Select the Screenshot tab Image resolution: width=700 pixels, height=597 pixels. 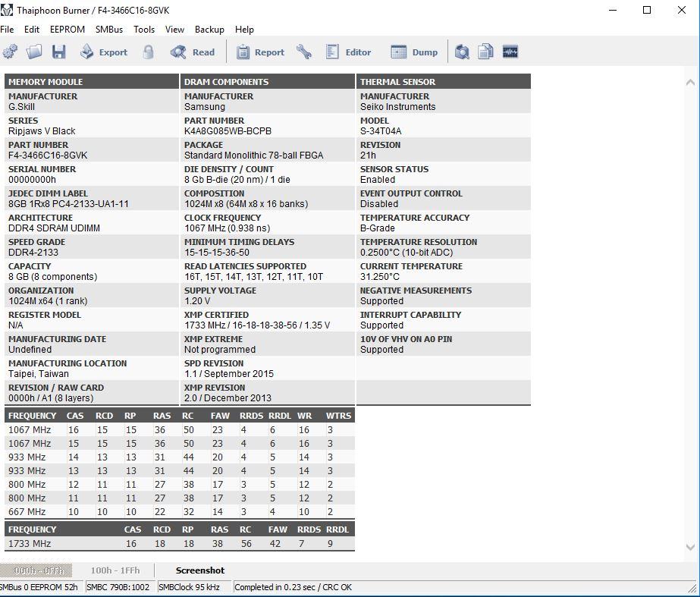pyautogui.click(x=200, y=570)
